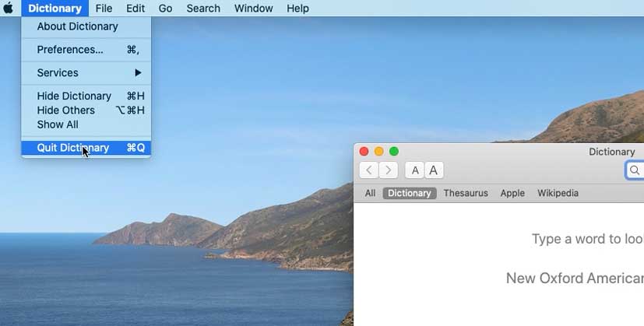This screenshot has width=644, height=326.
Task: Go forward using the right arrow button
Action: pyautogui.click(x=388, y=170)
